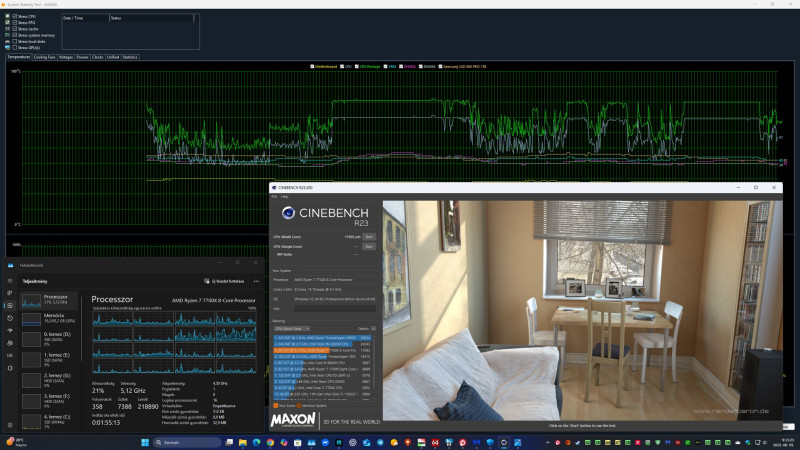
Task: Open Startup apps icon in Task Manager sidebar
Action: coord(10,331)
